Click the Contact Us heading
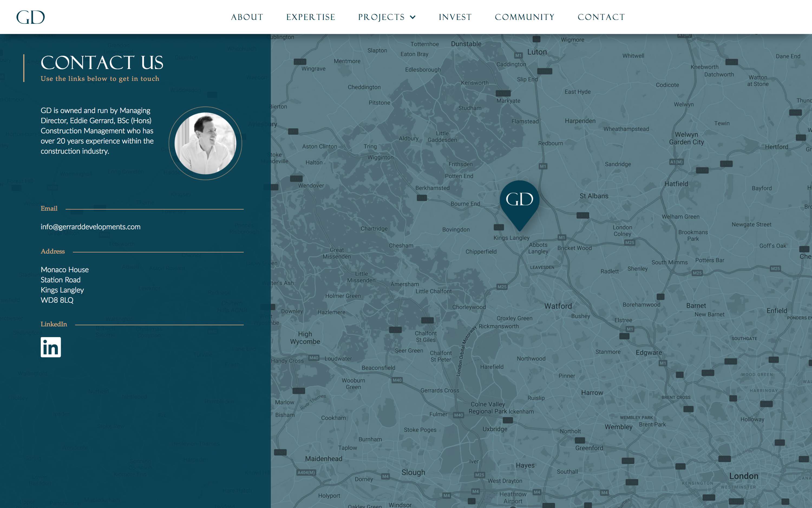Screen dimensions: 812x508 tap(102, 63)
